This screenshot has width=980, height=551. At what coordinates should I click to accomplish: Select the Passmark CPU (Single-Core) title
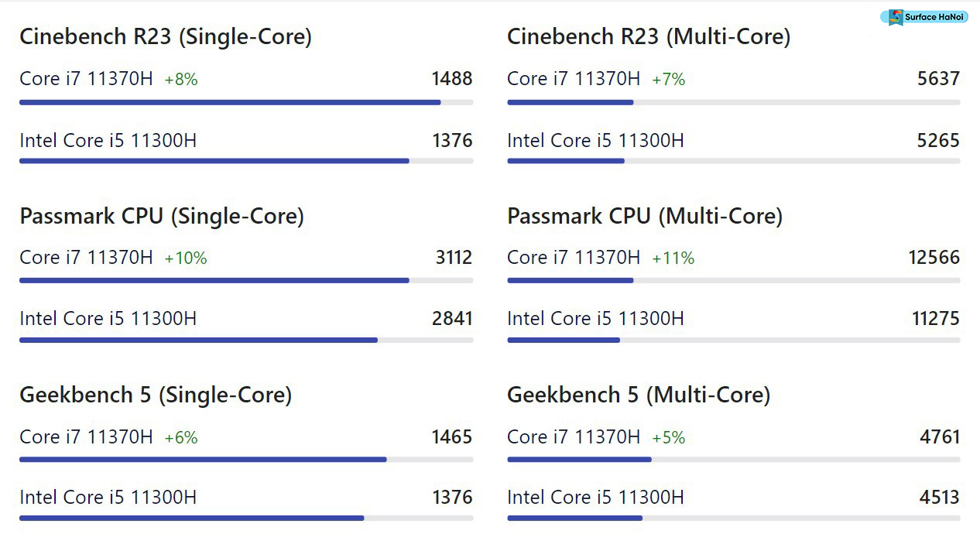click(x=161, y=216)
